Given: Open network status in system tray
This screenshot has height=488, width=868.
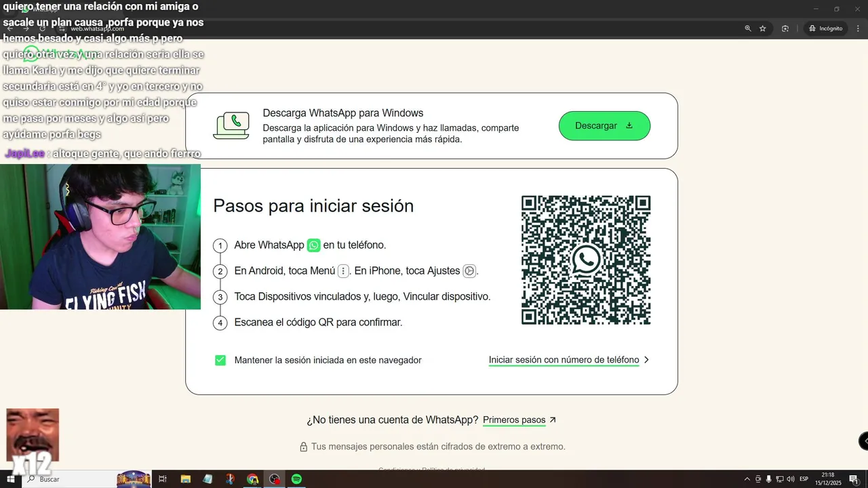Looking at the screenshot, I should pos(780,479).
